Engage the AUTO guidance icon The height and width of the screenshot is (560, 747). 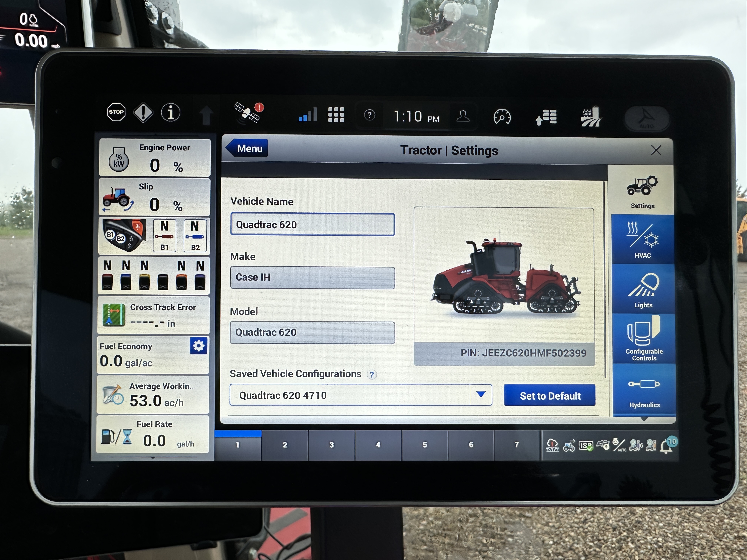(x=647, y=118)
